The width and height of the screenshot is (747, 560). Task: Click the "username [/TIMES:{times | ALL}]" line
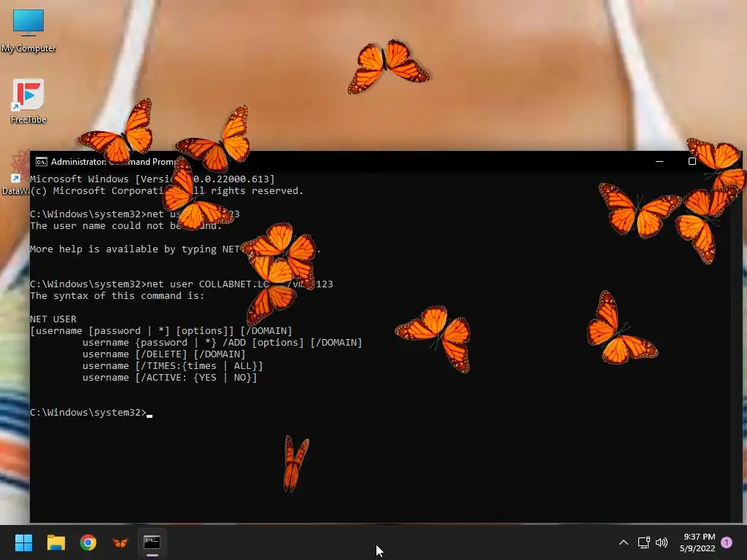[172, 366]
